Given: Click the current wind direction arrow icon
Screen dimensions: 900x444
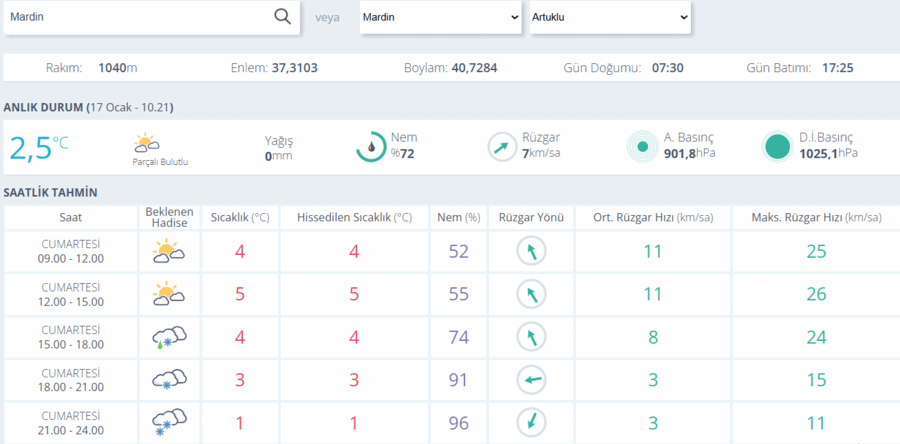Looking at the screenshot, I should coord(502,147).
